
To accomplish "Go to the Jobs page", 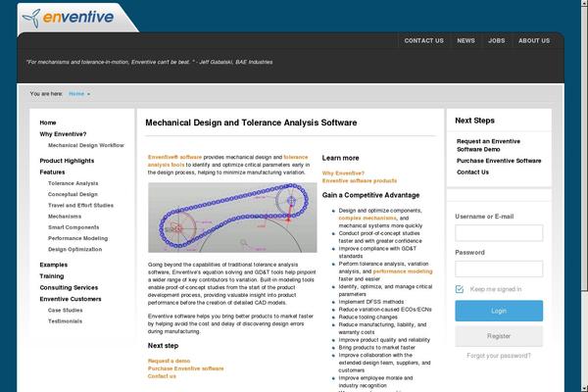I will tap(497, 40).
